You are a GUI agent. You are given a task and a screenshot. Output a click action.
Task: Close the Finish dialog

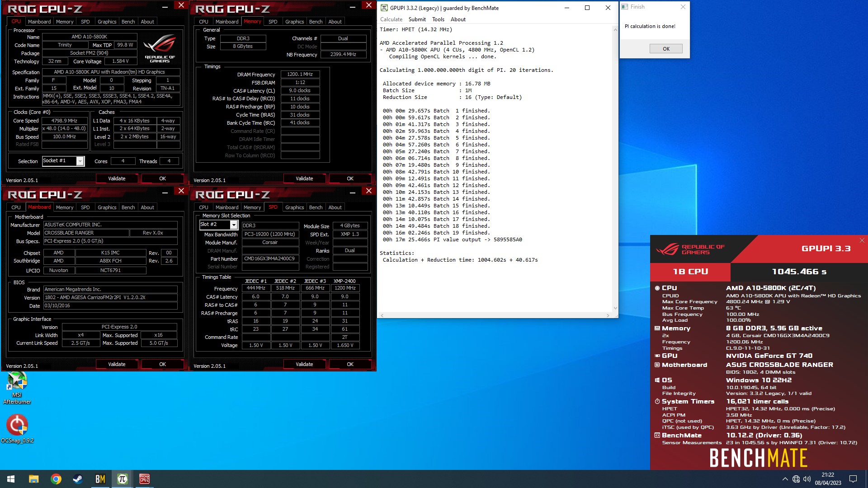coord(683,7)
